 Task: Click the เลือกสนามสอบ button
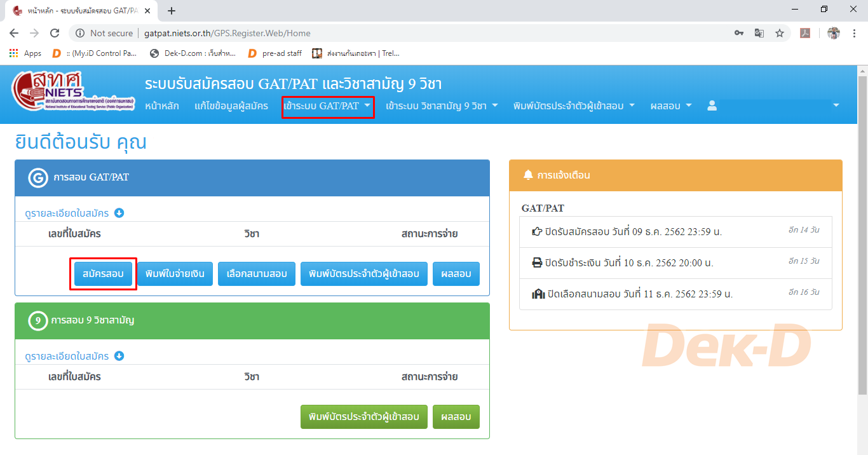[x=257, y=274]
